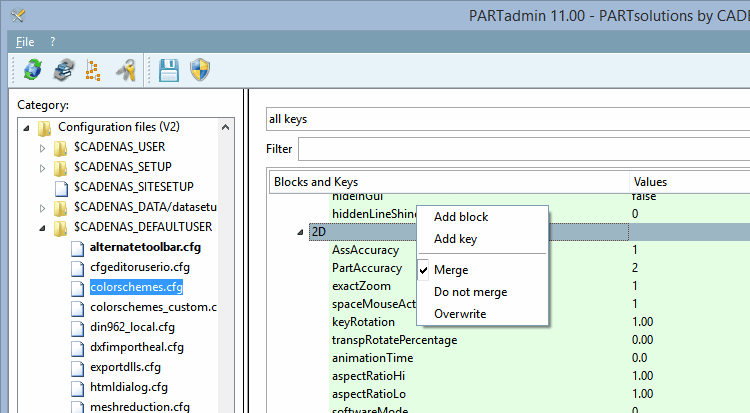Click the orange tree structure toolbar icon

coord(95,69)
